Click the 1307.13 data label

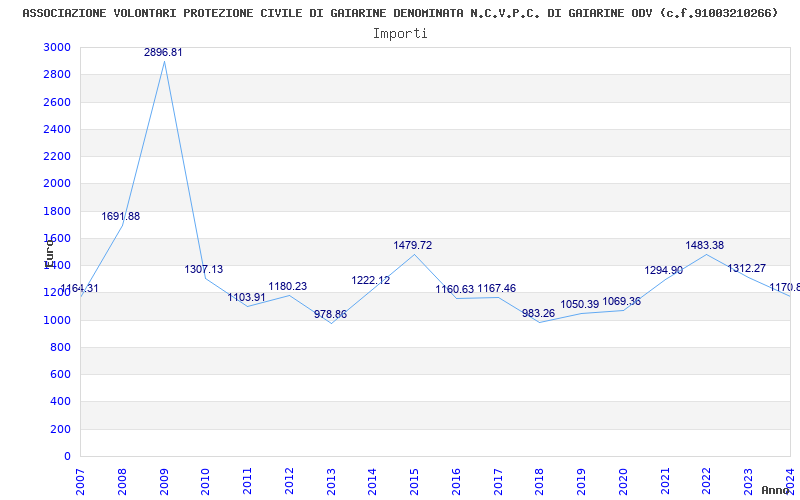(204, 269)
